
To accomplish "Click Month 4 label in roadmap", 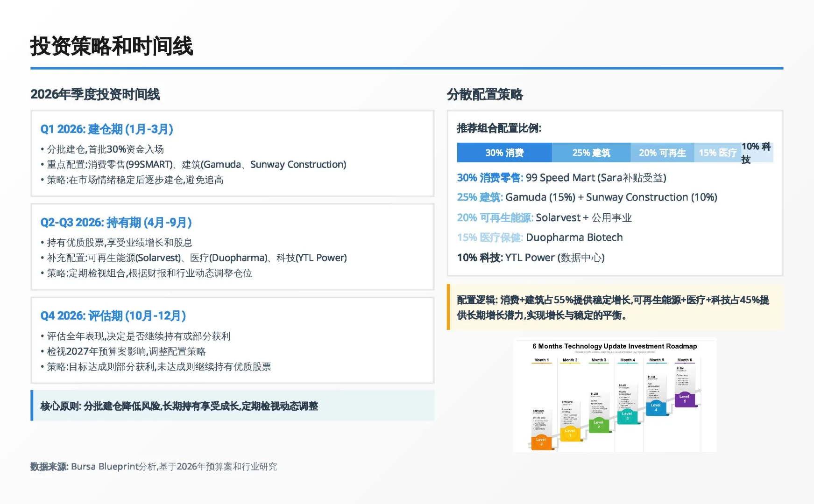I will tap(627, 360).
